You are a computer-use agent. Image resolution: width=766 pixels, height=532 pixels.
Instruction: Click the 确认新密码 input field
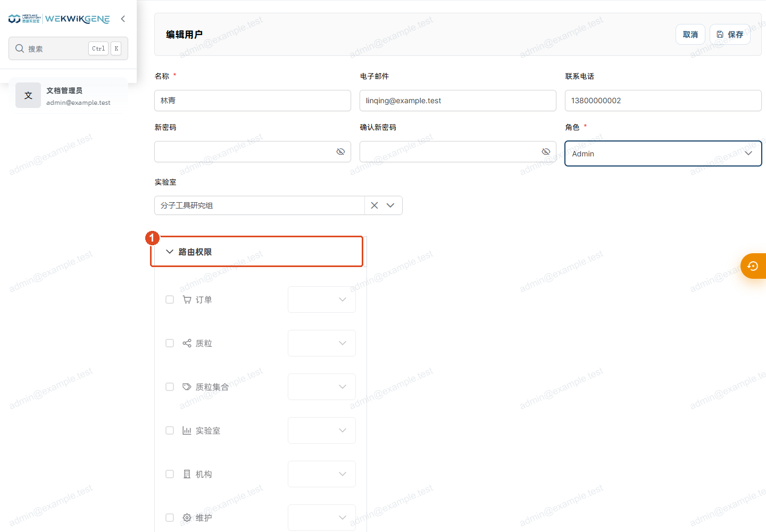458,152
